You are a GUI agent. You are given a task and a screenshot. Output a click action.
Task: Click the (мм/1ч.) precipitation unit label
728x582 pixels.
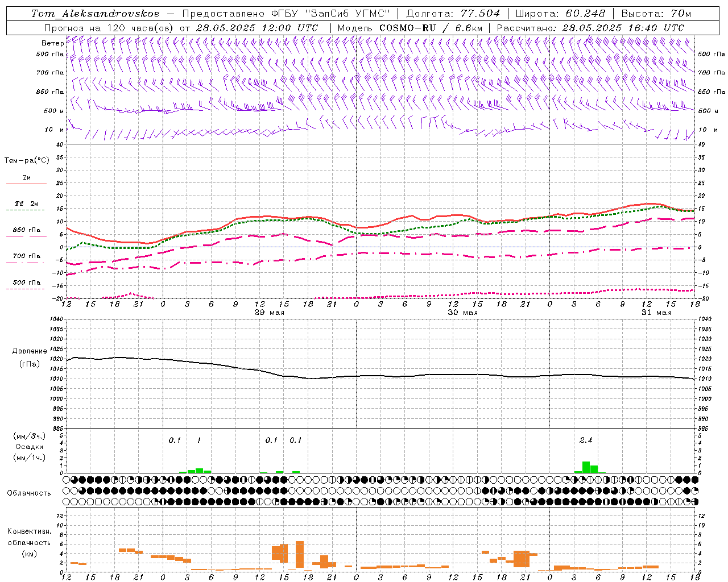[x=30, y=458]
